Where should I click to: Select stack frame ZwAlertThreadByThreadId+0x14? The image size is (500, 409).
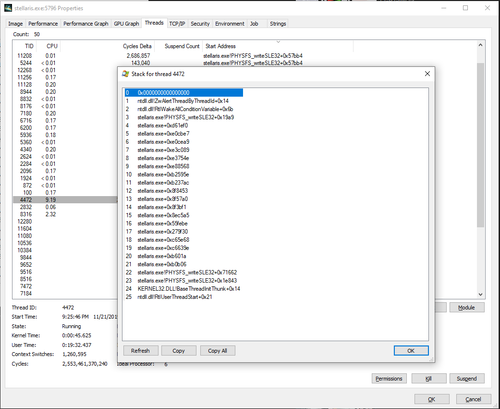(183, 101)
